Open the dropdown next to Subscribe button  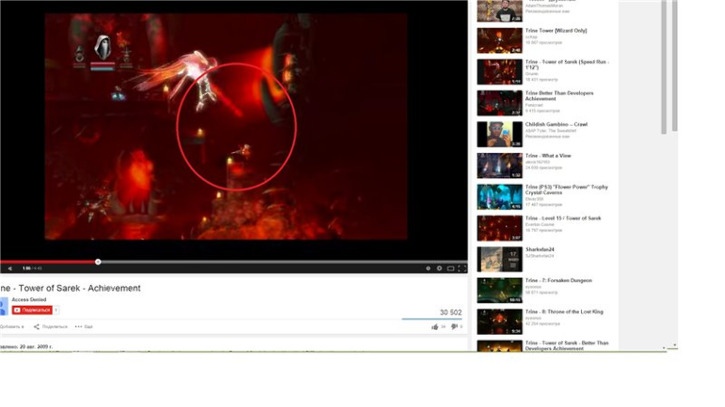[56, 310]
